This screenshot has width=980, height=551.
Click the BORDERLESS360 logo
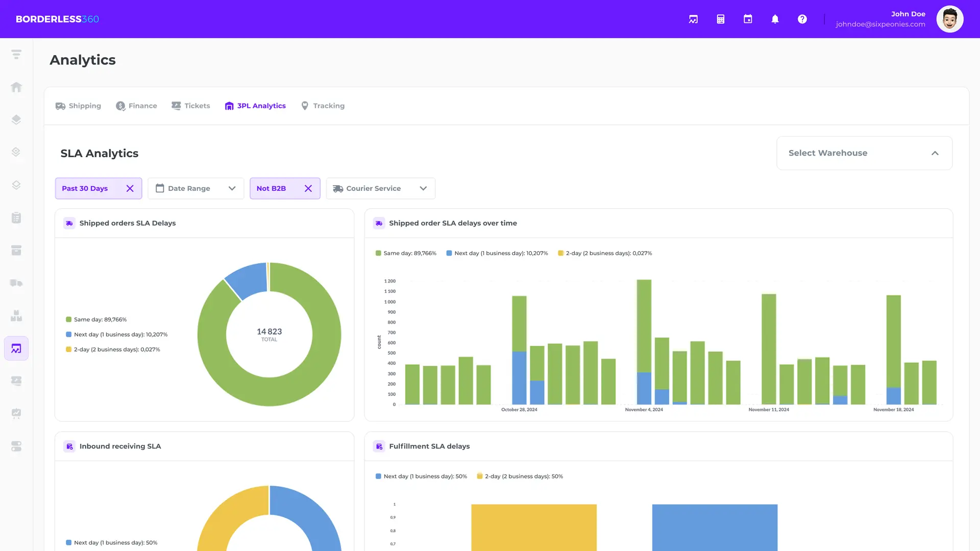tap(57, 19)
